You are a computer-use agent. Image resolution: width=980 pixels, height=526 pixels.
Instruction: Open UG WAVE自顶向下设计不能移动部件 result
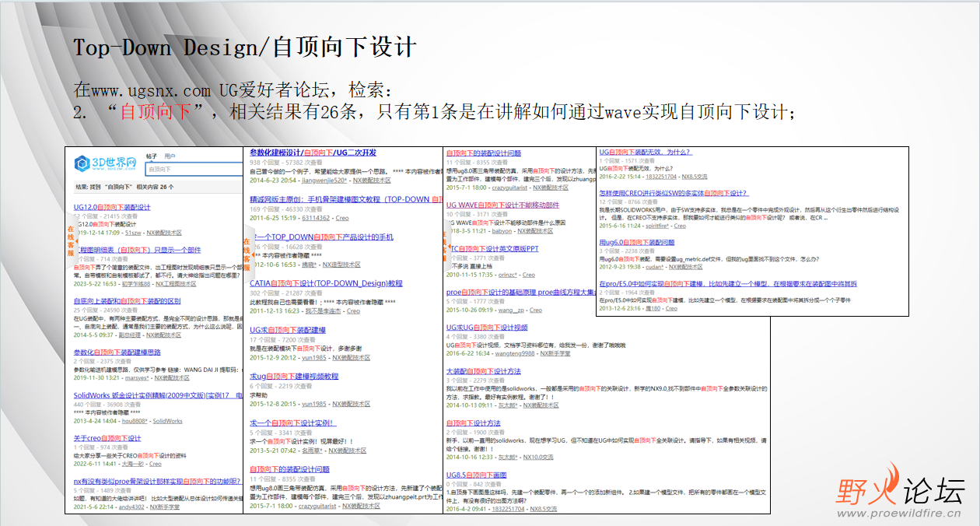pos(502,205)
